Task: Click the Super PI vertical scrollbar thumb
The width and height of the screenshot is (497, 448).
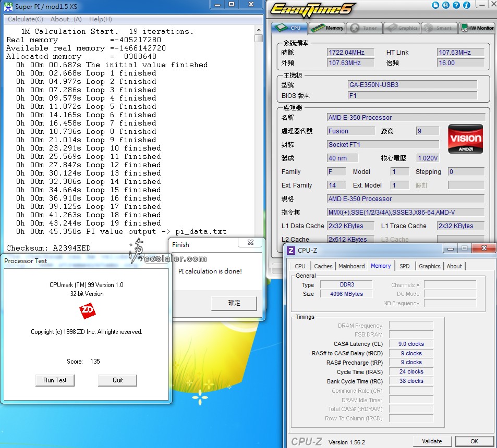Action: click(259, 39)
